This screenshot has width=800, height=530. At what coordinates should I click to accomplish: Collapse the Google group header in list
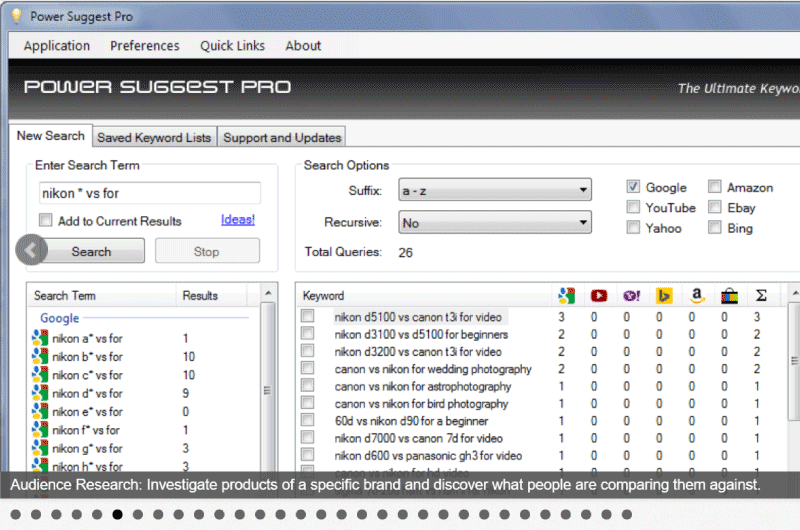coord(60,318)
